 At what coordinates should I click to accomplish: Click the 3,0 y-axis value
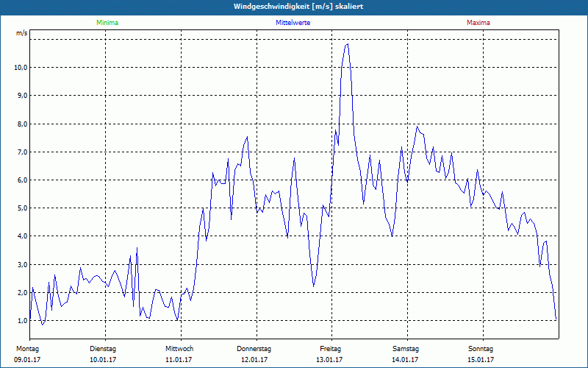(22, 264)
